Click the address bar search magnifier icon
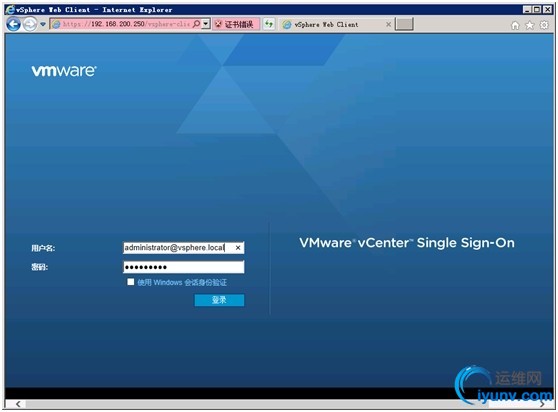Image resolution: width=558 pixels, height=412 pixels. point(196,24)
